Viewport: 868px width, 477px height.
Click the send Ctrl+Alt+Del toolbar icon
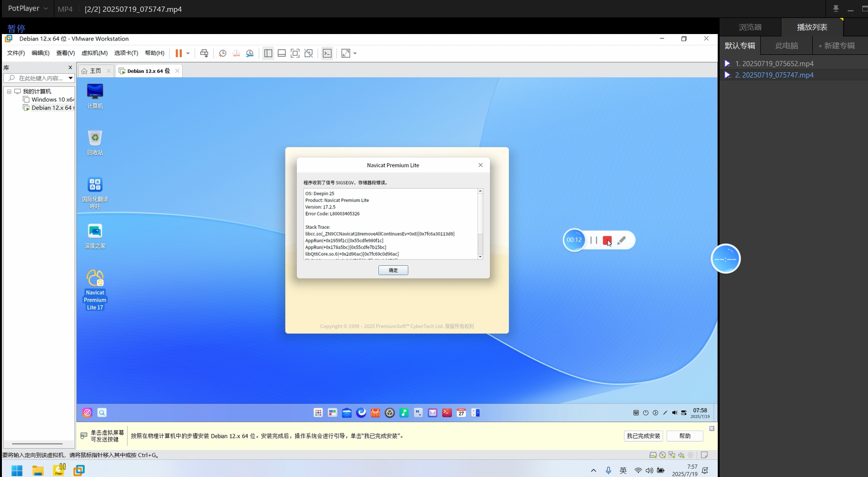(x=204, y=53)
